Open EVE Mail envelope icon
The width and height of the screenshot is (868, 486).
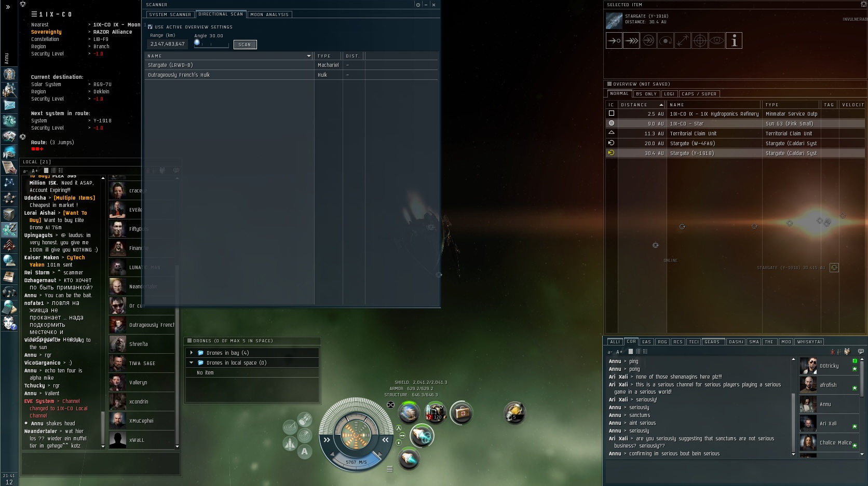pyautogui.click(x=9, y=105)
